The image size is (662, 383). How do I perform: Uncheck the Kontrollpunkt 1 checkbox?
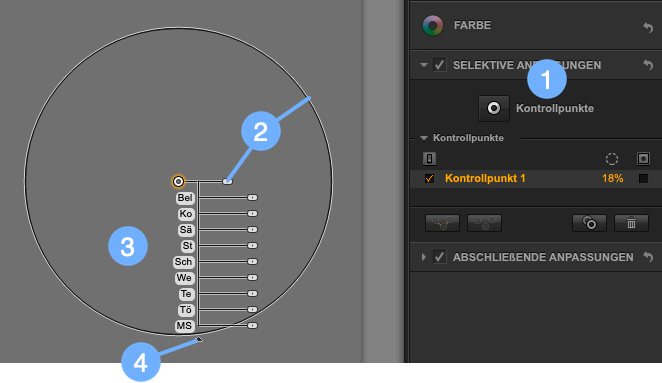coord(429,179)
